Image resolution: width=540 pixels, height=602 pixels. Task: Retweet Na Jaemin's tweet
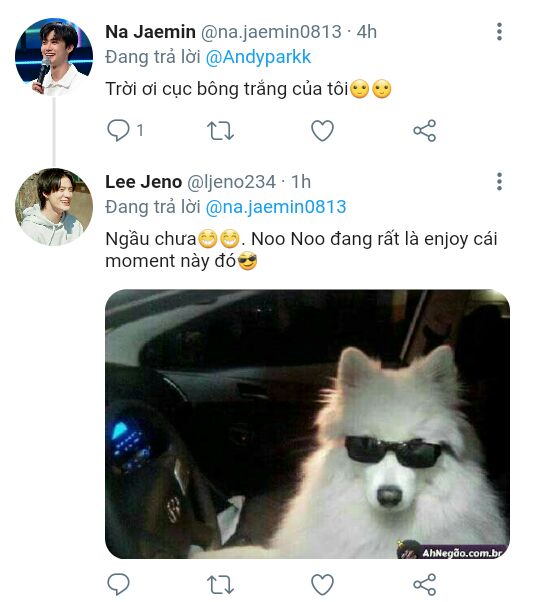[220, 131]
